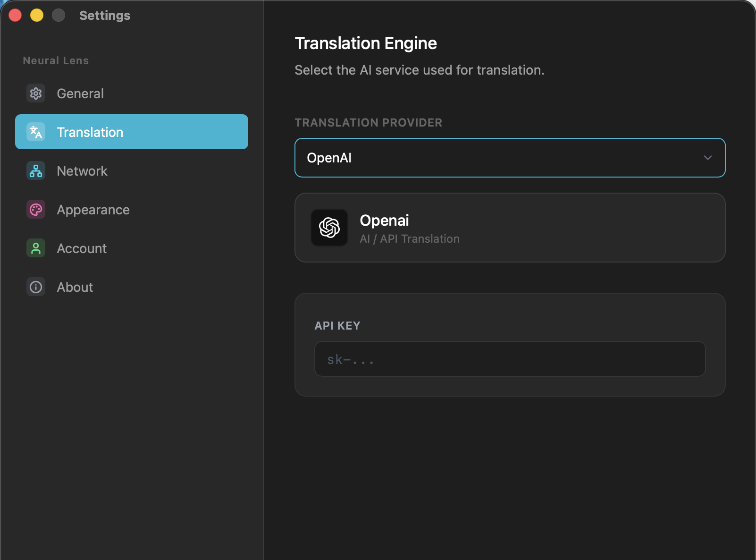Viewport: 756px width, 560px height.
Task: Click the OpenAI logo in provider card
Action: pos(329,228)
